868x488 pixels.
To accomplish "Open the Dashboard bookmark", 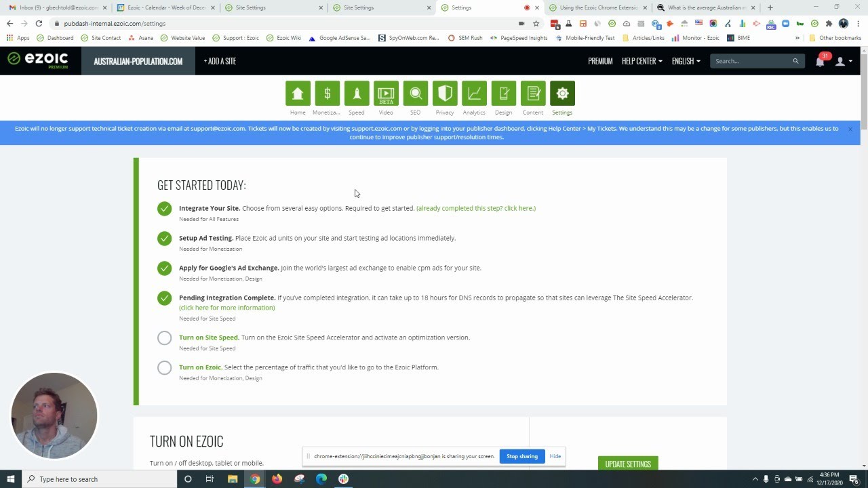I will click(55, 38).
